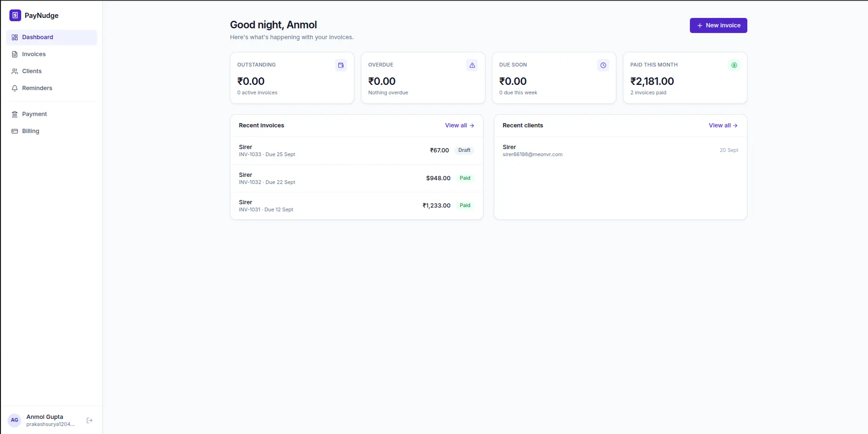The width and height of the screenshot is (868, 434).
Task: Click the AG avatar circle
Action: click(15, 420)
